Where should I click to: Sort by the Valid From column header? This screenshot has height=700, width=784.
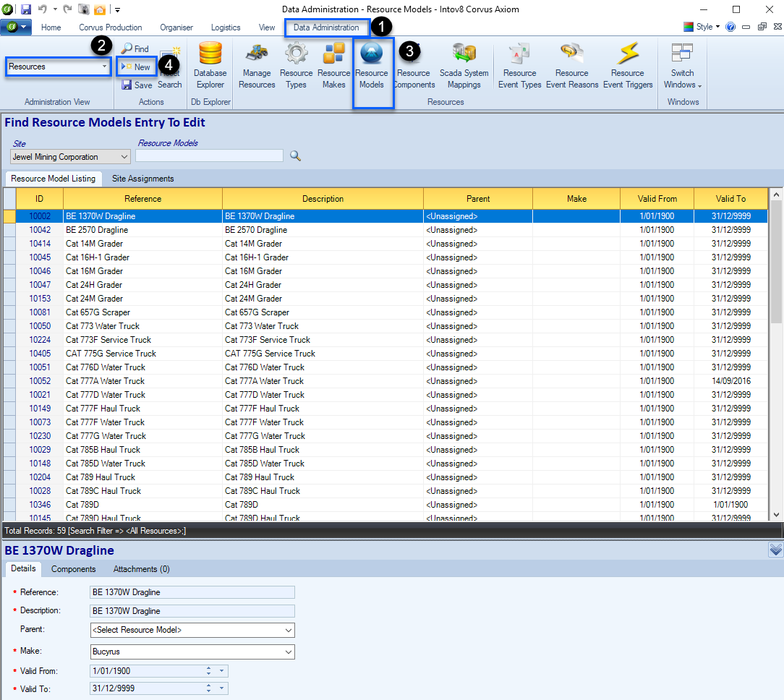[657, 198]
